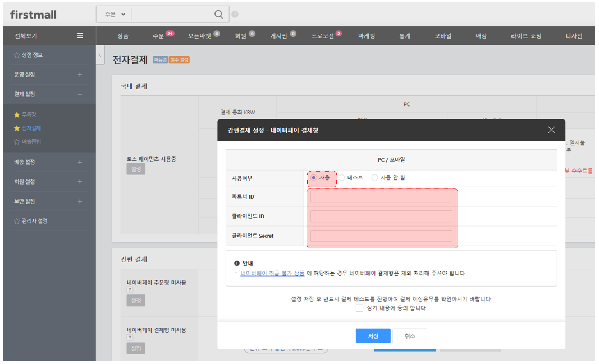Click 설정 under 네이버페이 결제형 미사용
The width and height of the screenshot is (599, 364).
click(x=136, y=348)
